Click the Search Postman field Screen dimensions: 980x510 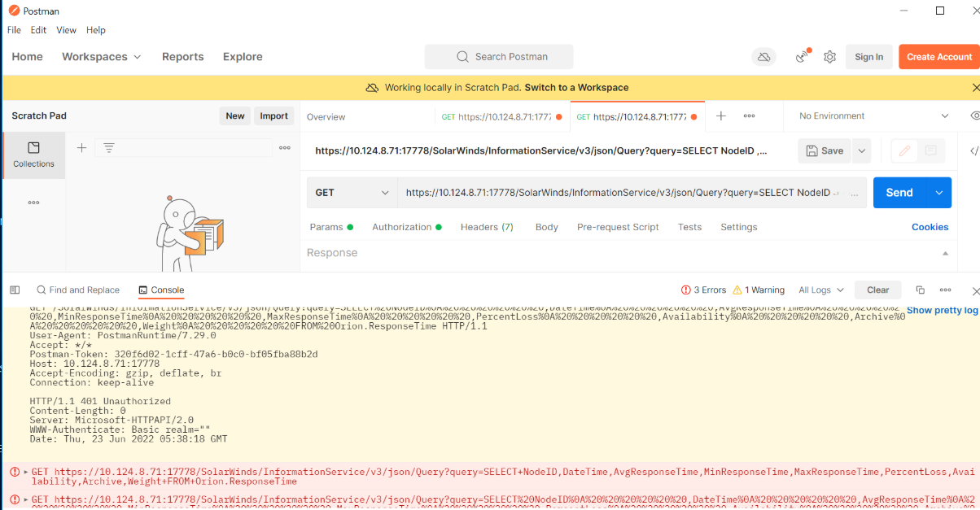click(x=499, y=57)
